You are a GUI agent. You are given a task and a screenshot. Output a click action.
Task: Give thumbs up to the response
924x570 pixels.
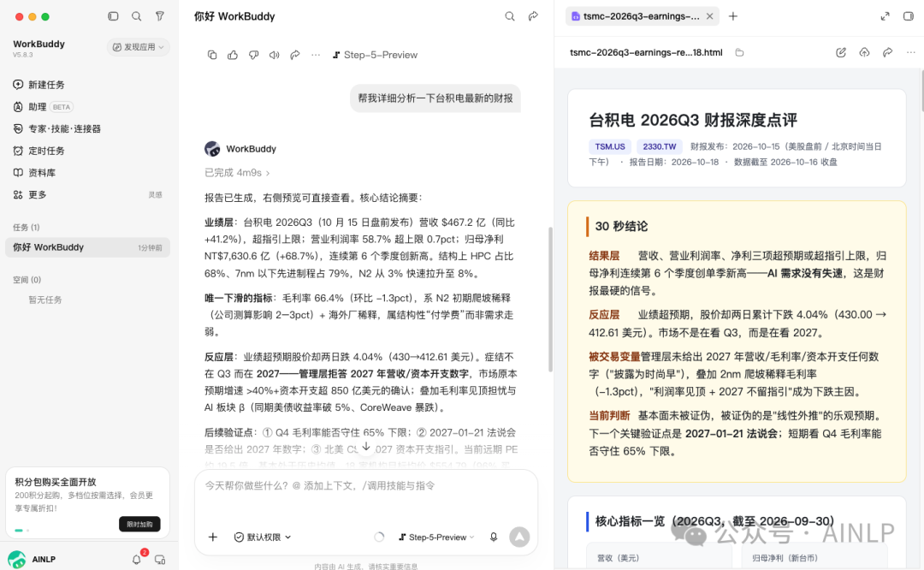[x=233, y=55]
